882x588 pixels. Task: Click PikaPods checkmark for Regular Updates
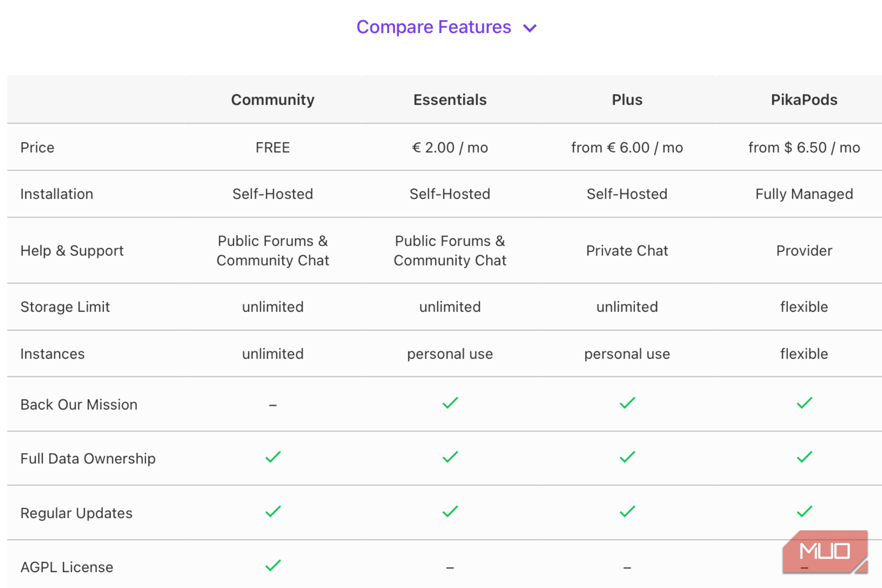pos(804,512)
